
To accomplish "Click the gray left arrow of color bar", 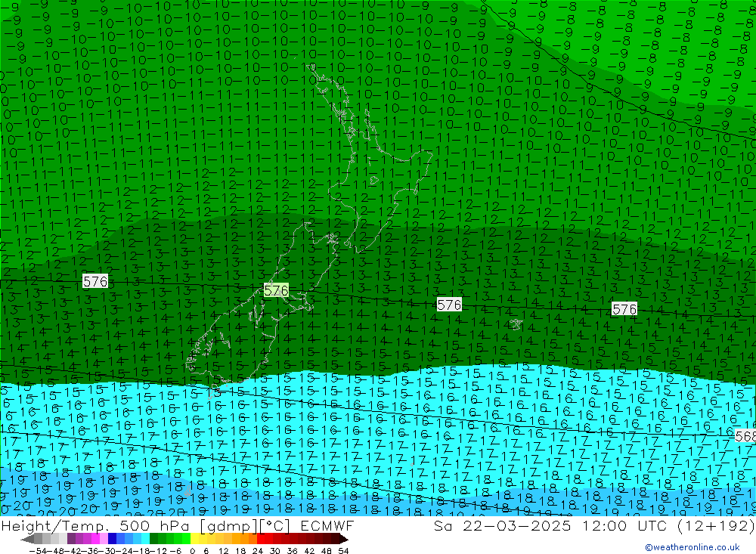I will (x=27, y=539).
